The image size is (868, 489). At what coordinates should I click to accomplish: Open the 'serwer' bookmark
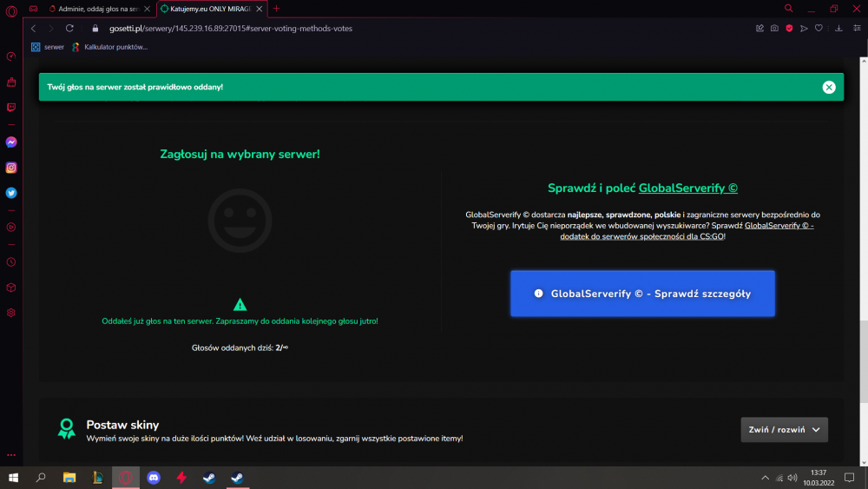pyautogui.click(x=48, y=47)
